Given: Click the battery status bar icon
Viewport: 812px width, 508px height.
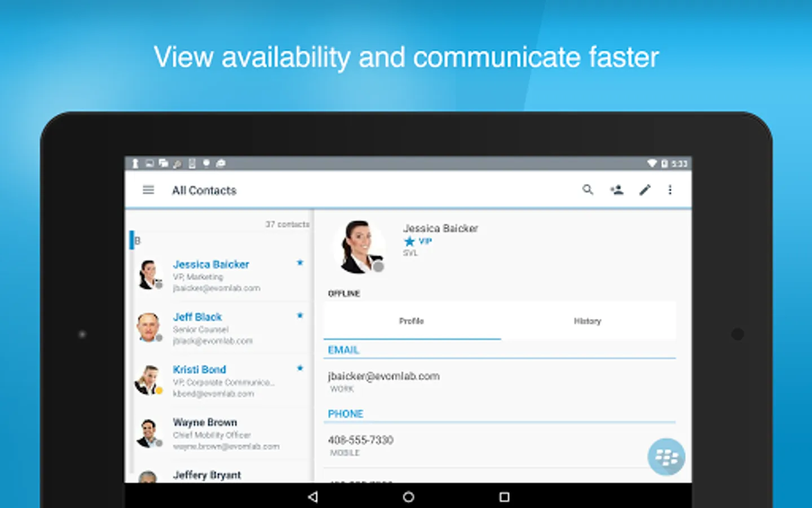Looking at the screenshot, I should pos(664,164).
